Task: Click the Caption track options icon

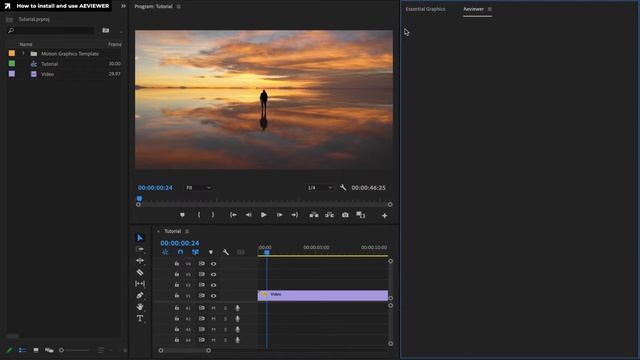Action: pos(241,252)
